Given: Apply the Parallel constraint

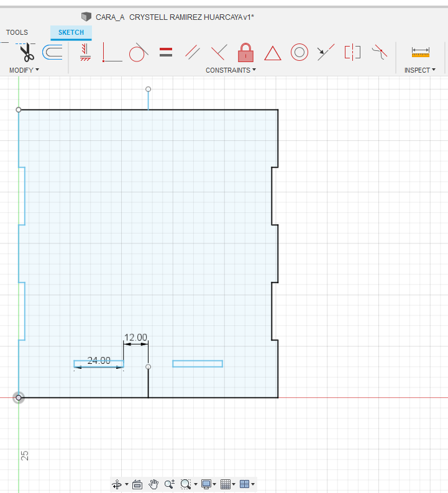Looking at the screenshot, I should point(193,52).
